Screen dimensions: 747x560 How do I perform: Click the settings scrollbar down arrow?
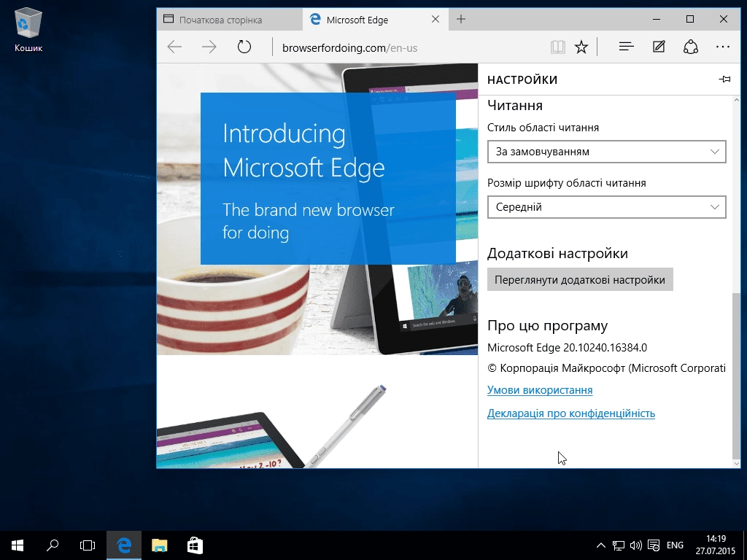[x=737, y=463]
